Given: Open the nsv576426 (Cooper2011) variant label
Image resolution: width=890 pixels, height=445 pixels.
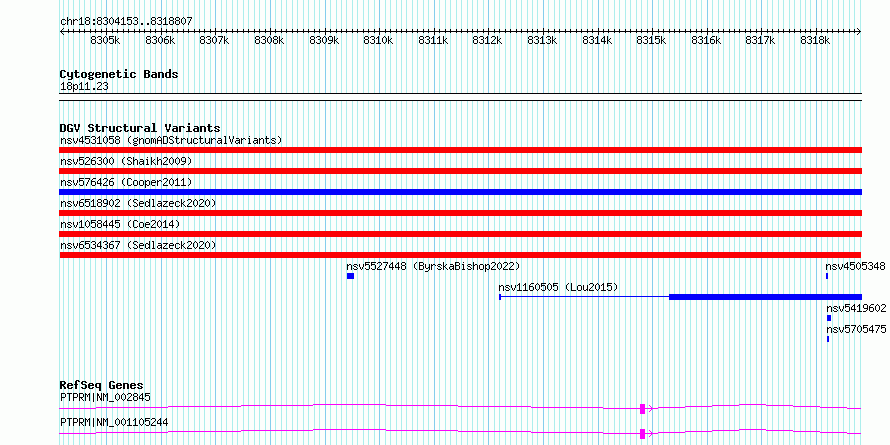Looking at the screenshot, I should 126,182.
